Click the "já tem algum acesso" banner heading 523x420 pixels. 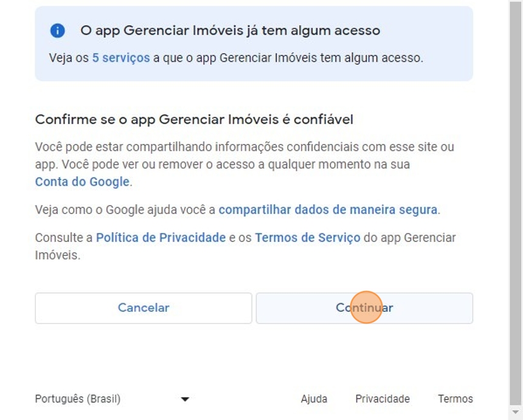(x=230, y=30)
